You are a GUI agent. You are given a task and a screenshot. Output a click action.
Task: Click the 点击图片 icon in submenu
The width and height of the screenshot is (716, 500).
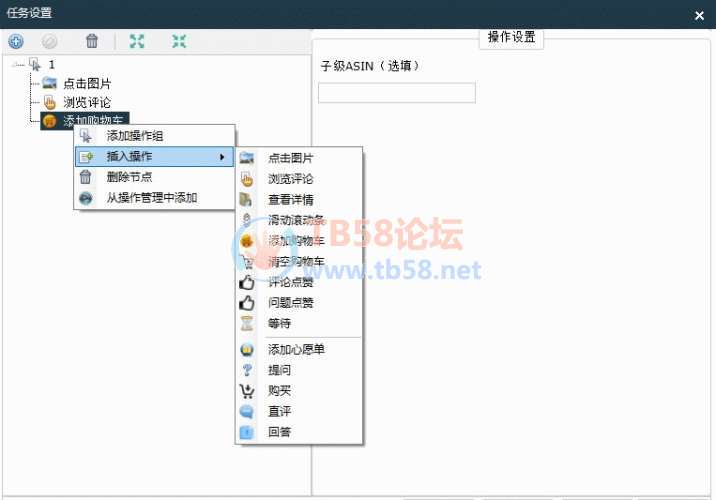[x=247, y=158]
